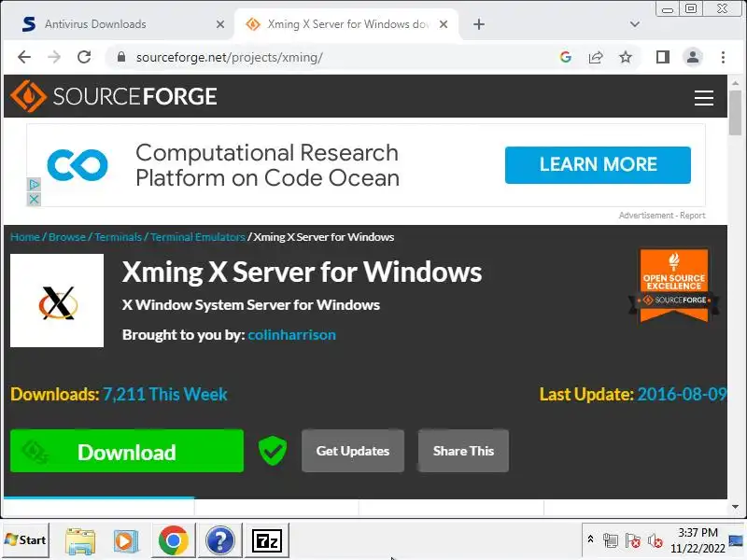
Task: Close the Xming X Server tab
Action: pos(444,24)
